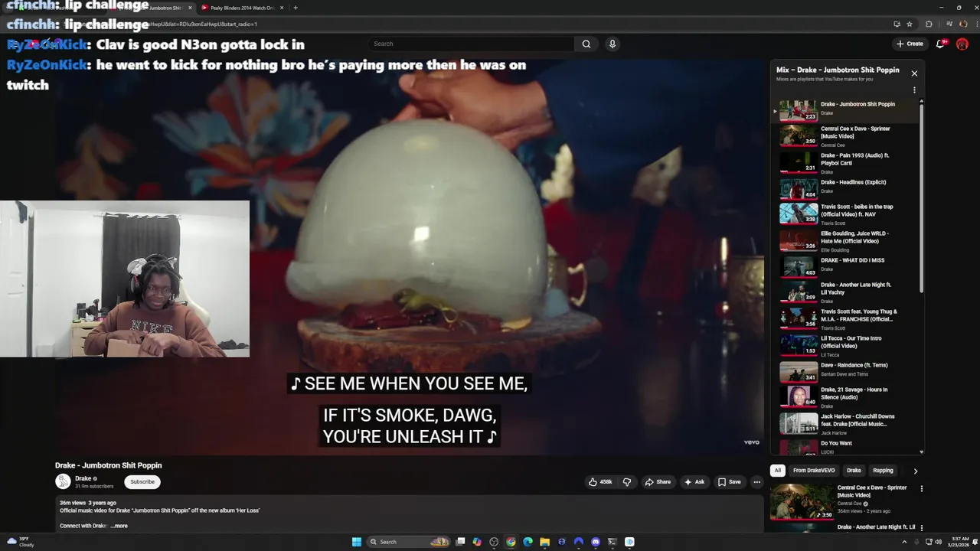This screenshot has height=551, width=980.
Task: Switch to Peaky Blinders 2014 browser tab
Action: pos(239,8)
